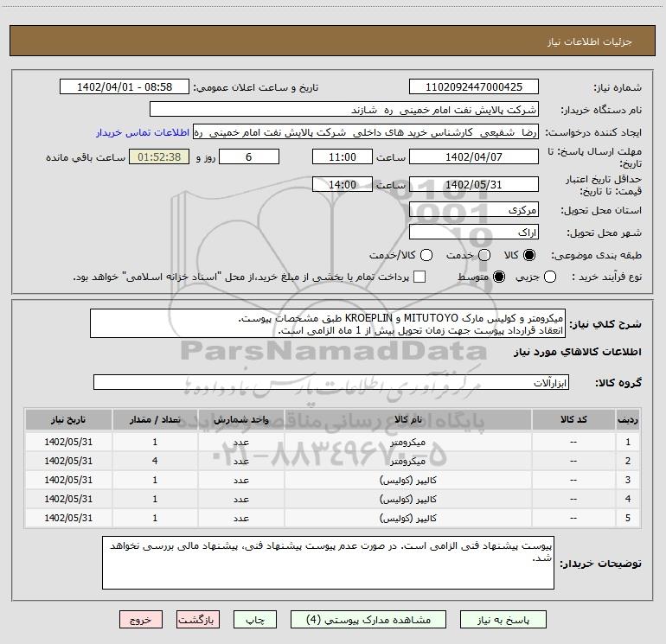
Task: Click the city field اراک
Action: [x=474, y=233]
